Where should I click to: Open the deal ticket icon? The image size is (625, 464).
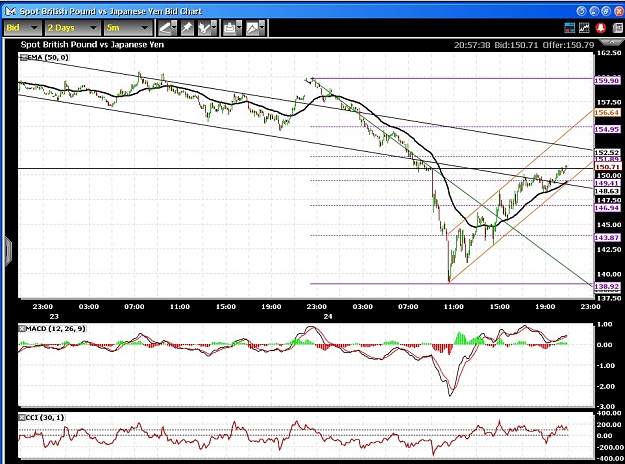pos(570,28)
